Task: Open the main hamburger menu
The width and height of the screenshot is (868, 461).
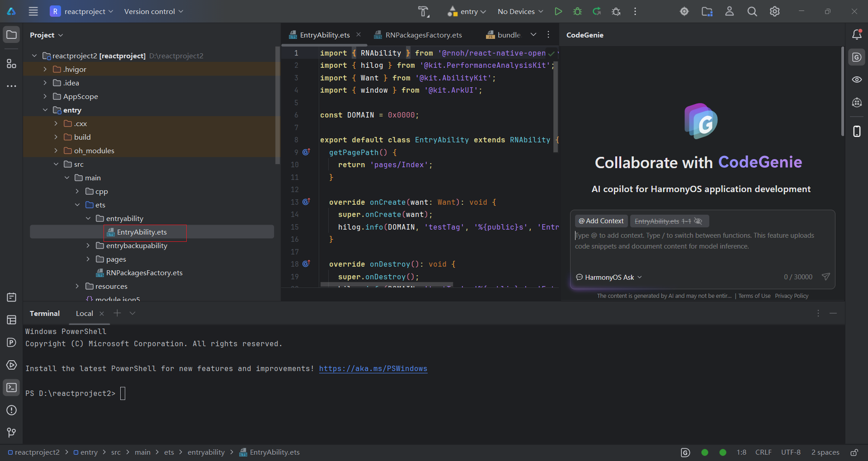Action: 33,11
